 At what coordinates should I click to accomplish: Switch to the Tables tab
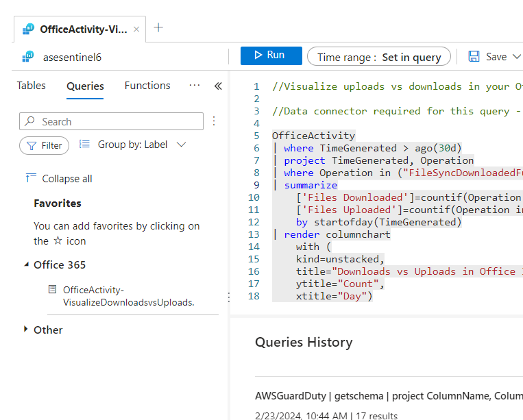pos(32,86)
